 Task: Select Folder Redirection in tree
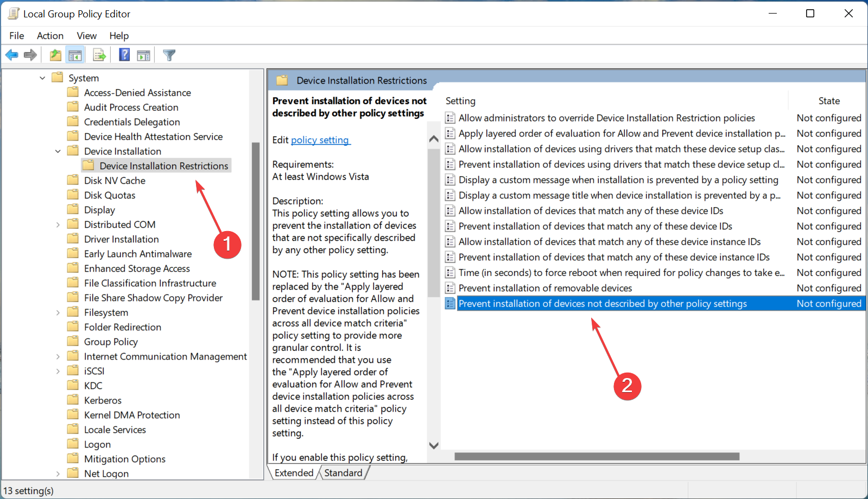point(123,327)
